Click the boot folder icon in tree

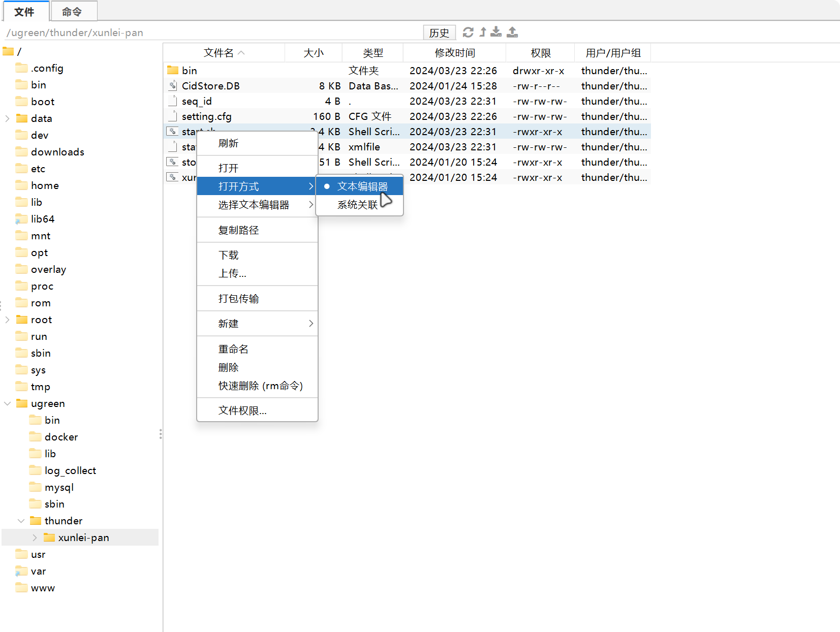coord(22,102)
